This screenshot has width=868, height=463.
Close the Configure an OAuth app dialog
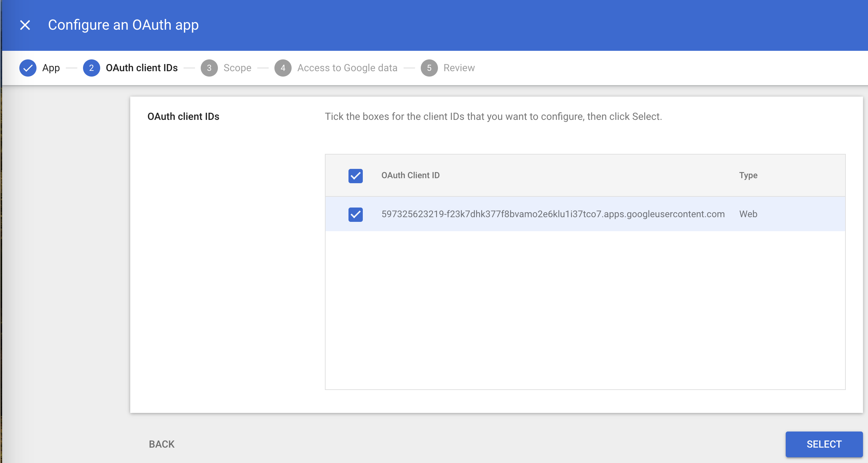point(24,25)
